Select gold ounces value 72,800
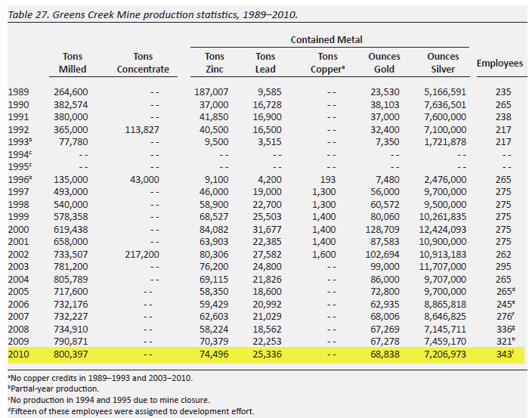 [x=385, y=292]
